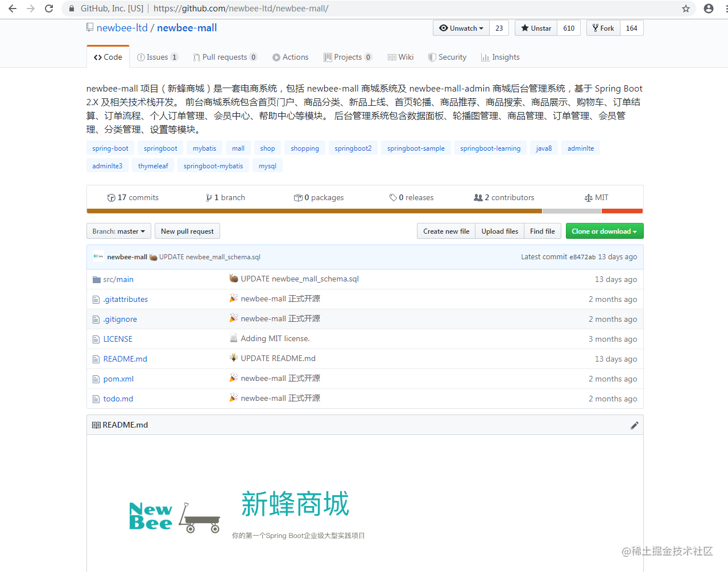
Task: View the 164 forks count
Action: click(632, 28)
